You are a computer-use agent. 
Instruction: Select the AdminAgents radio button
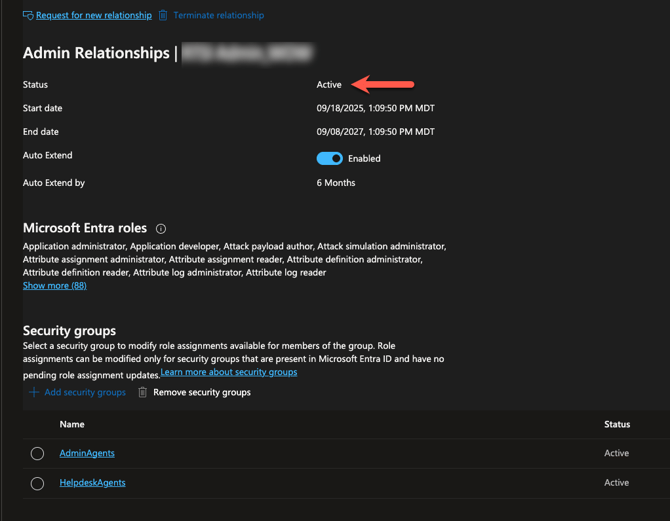[x=37, y=454]
